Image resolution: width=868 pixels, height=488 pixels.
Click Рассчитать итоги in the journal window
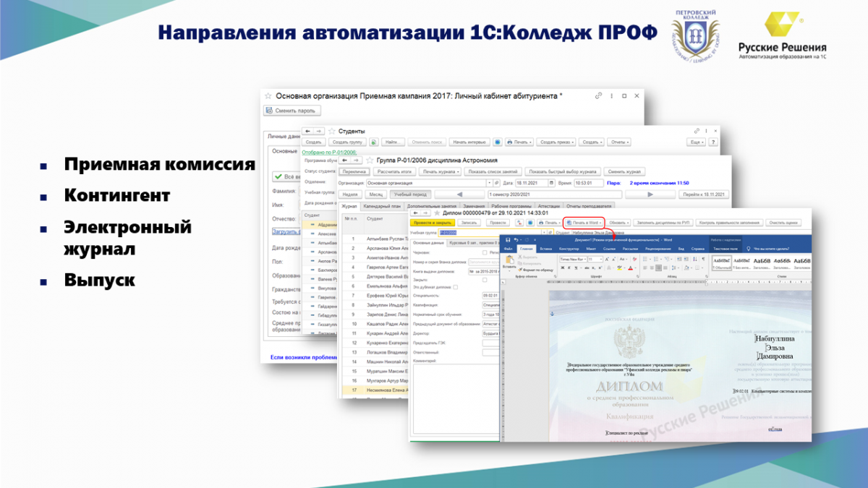(395, 172)
